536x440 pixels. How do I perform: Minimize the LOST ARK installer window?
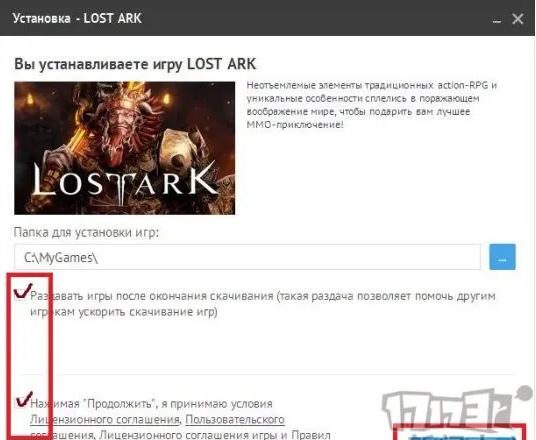click(x=497, y=20)
